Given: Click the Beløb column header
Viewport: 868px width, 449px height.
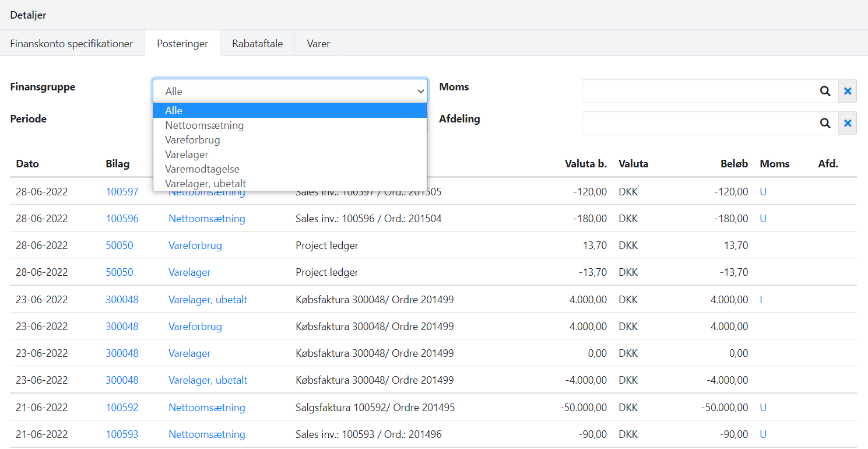Looking at the screenshot, I should (735, 164).
